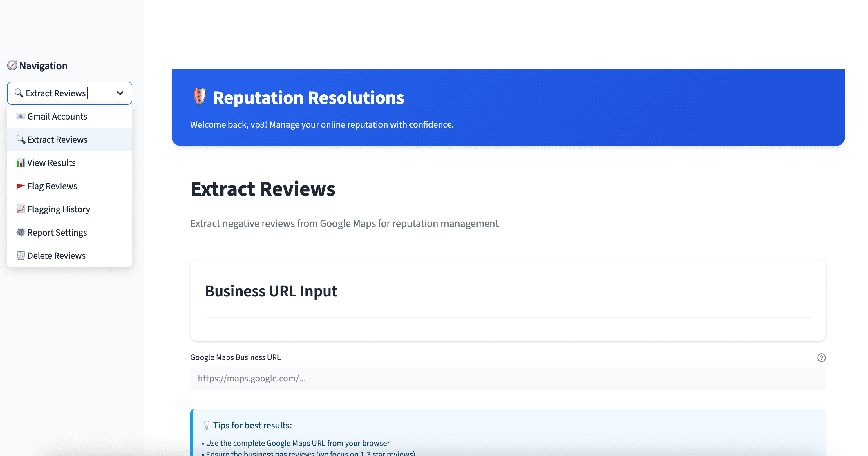Choose View Results in the navigation list
Screen dimensions: 868x456
coord(51,163)
